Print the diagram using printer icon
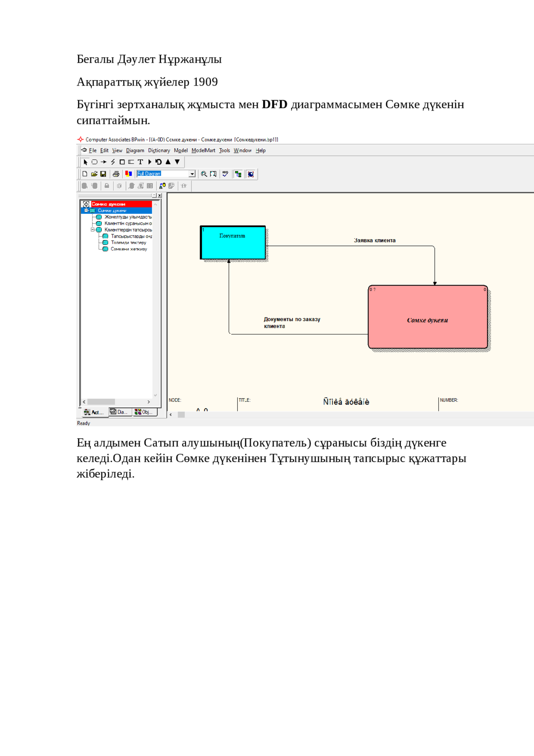This screenshot has height=756, width=534. (116, 174)
